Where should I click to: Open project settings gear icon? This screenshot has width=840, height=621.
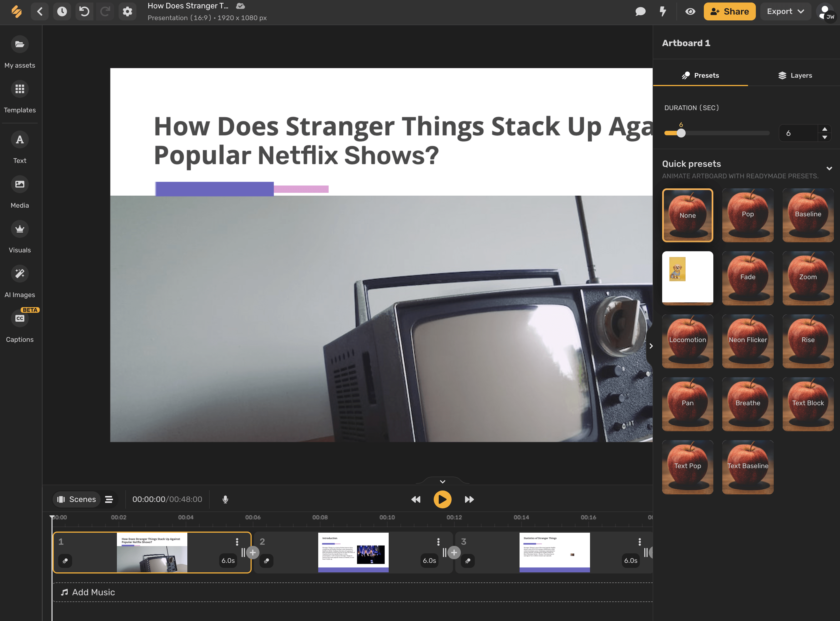click(x=128, y=12)
